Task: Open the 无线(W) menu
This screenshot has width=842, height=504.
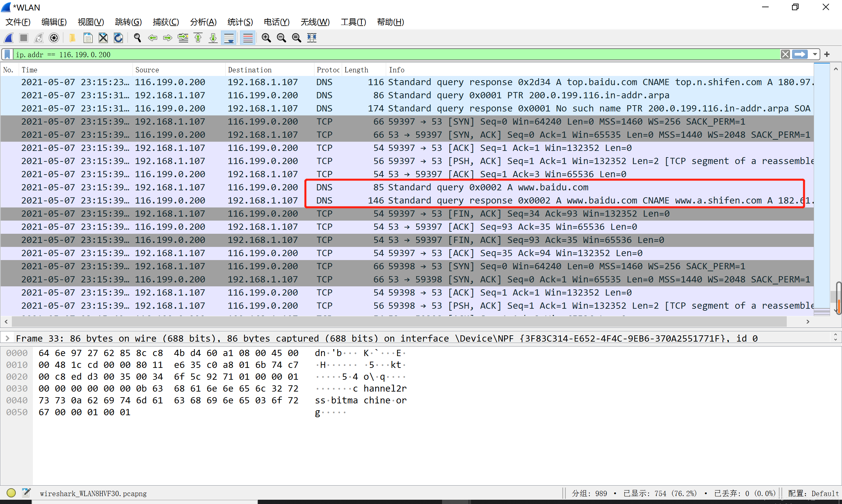Action: click(315, 22)
